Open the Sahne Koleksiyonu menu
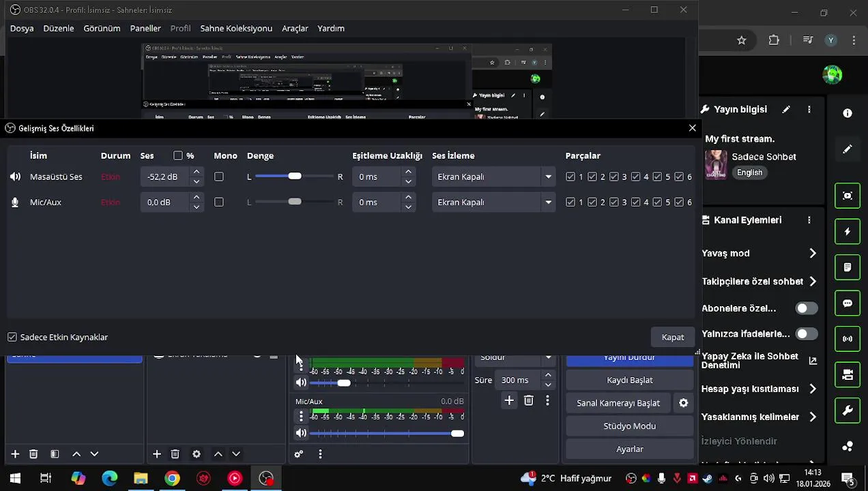868x491 pixels. pos(236,29)
